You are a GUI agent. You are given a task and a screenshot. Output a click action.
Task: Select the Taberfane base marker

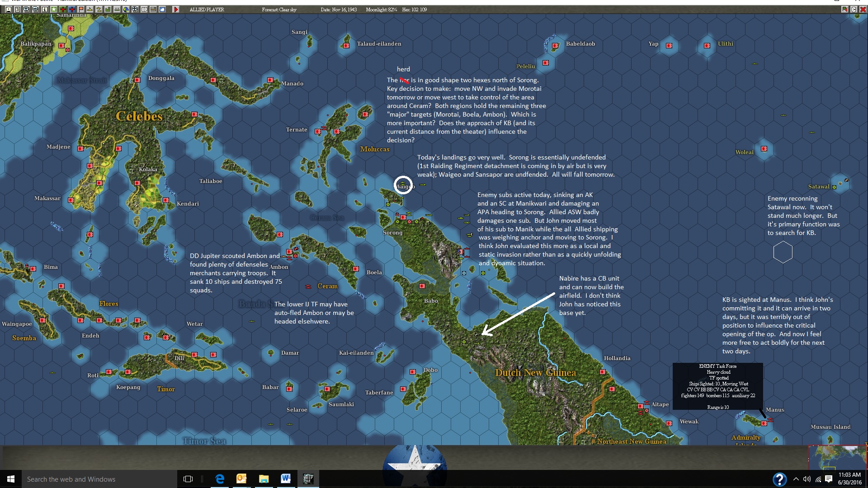point(403,389)
